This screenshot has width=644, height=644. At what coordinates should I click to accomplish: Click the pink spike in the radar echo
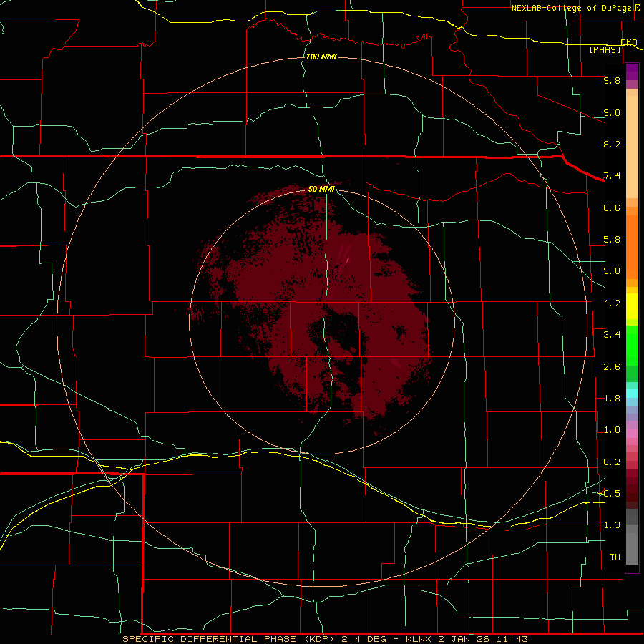tap(348, 260)
